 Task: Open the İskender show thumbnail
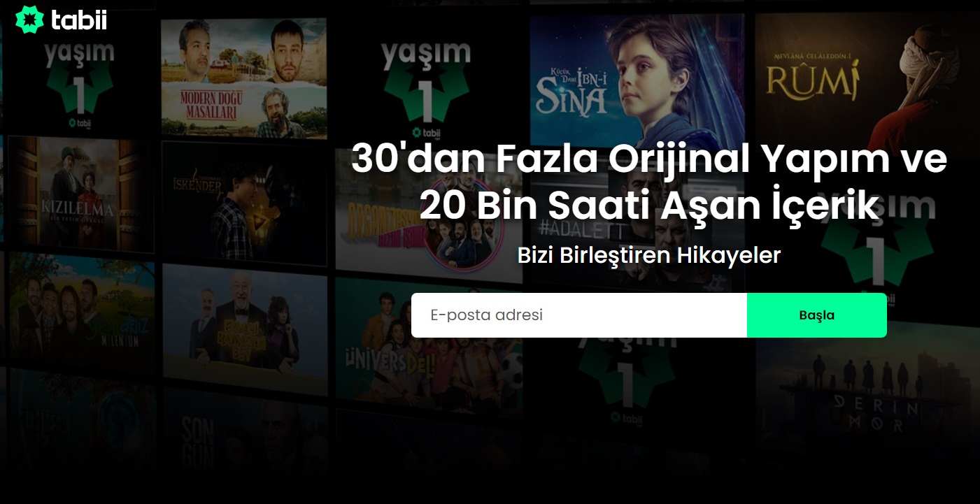point(243,203)
